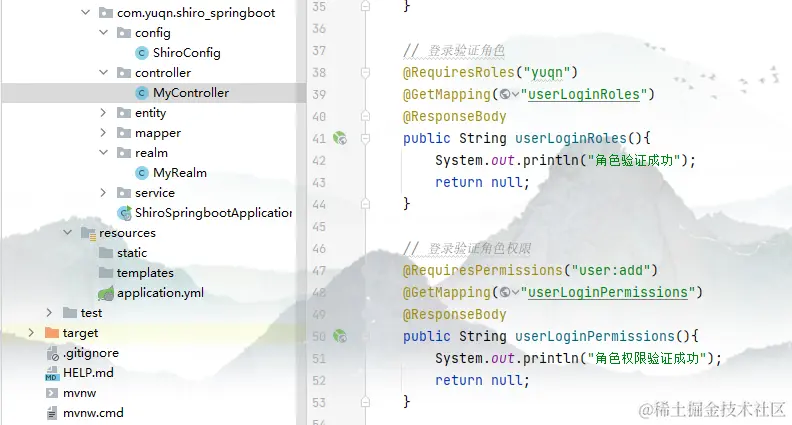Image resolution: width=792 pixels, height=425 pixels.
Task: Click the "user:add" permission string
Action: 610,270
